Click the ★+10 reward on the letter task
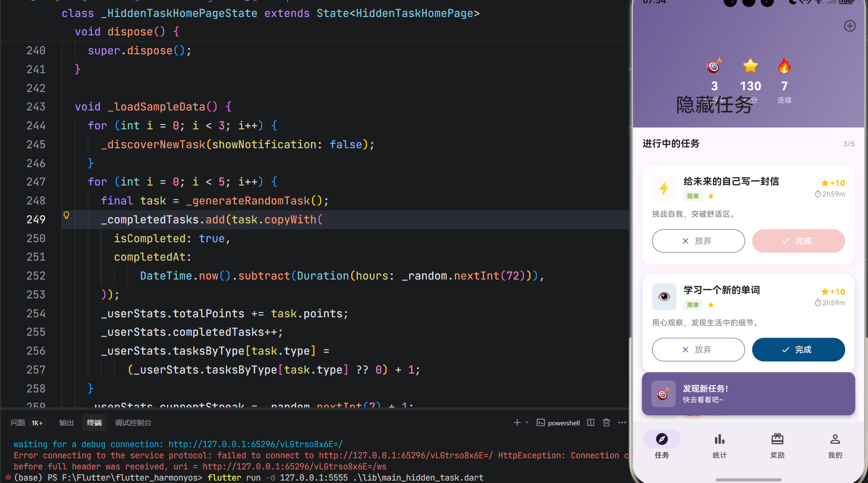868x483 pixels. (833, 183)
